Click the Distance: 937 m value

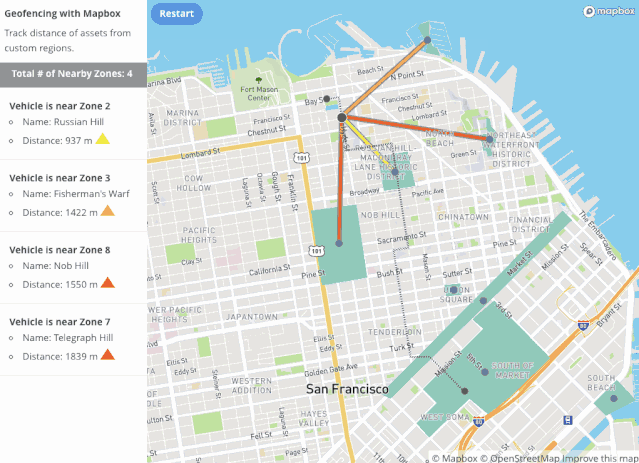click(57, 141)
